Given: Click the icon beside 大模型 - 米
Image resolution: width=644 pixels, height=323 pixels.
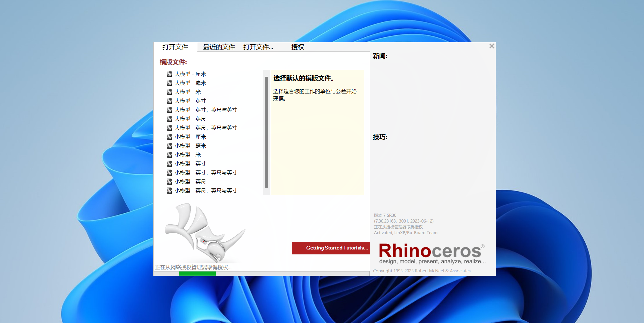Looking at the screenshot, I should click(169, 92).
